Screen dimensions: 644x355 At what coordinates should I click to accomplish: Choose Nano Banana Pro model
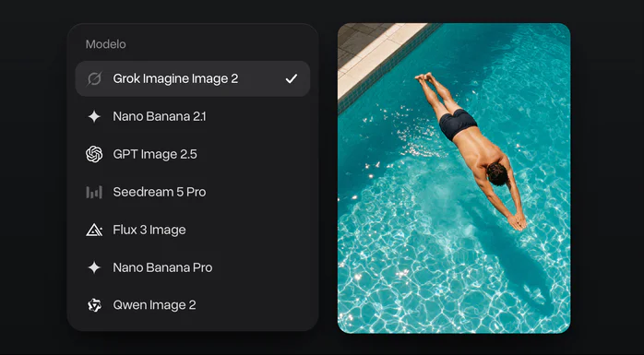pos(193,267)
